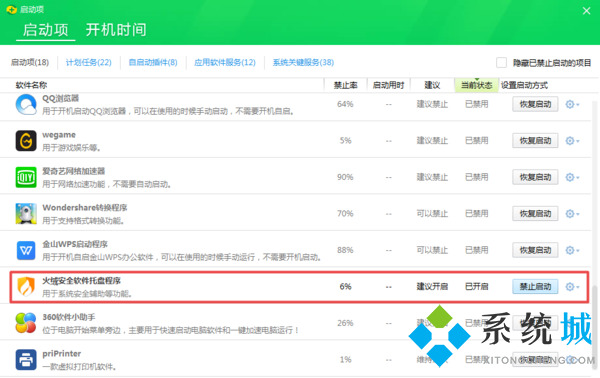The width and height of the screenshot is (600, 378).
Task: Click the 软件名称 column header
Action: 31,85
